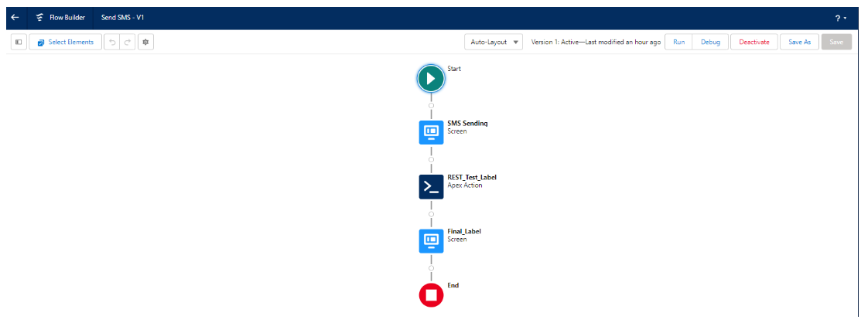Click the Select Elements button
This screenshot has height=323, width=868.
click(65, 42)
